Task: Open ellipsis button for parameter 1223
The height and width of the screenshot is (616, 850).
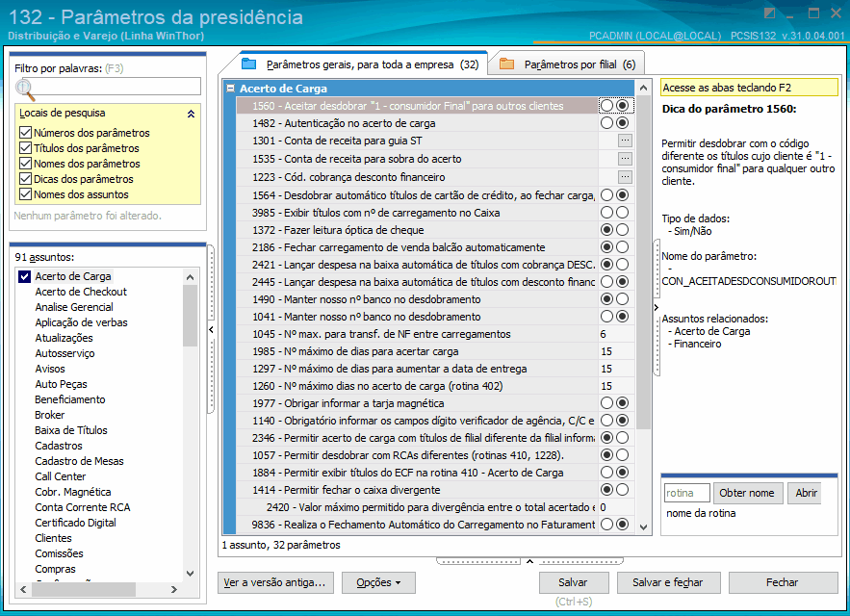Action: click(x=625, y=177)
